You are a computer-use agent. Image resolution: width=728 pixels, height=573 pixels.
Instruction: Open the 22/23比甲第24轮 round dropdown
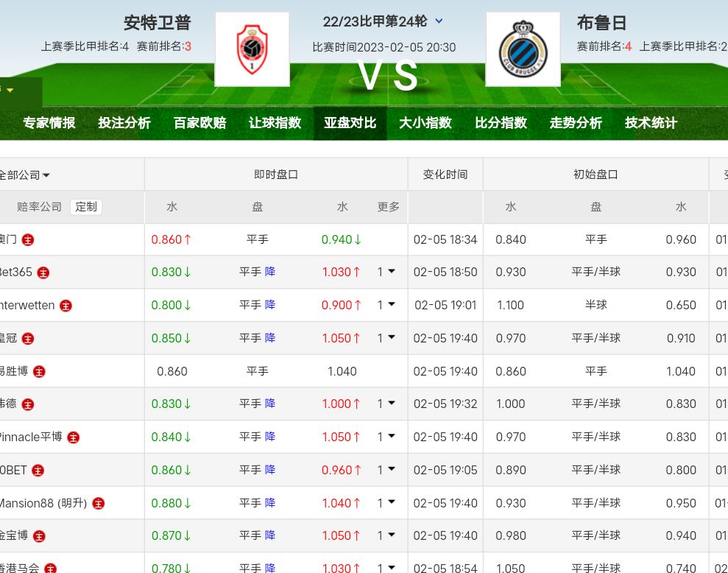tap(439, 22)
